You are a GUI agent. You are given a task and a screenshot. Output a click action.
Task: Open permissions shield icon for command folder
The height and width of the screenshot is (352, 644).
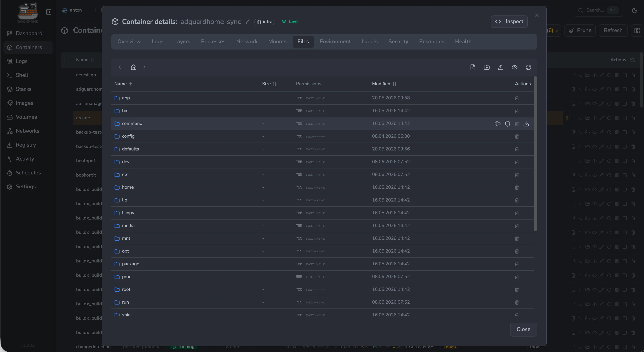point(507,124)
